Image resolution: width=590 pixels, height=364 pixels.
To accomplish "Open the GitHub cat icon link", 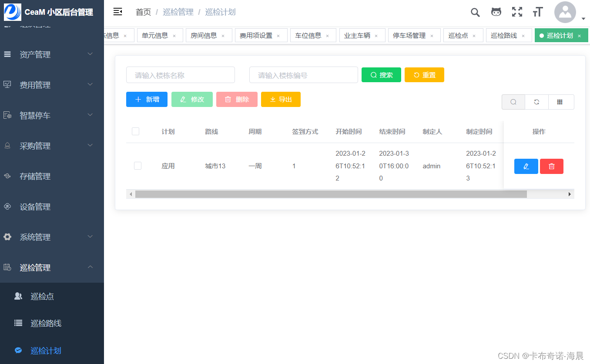I will coord(496,12).
